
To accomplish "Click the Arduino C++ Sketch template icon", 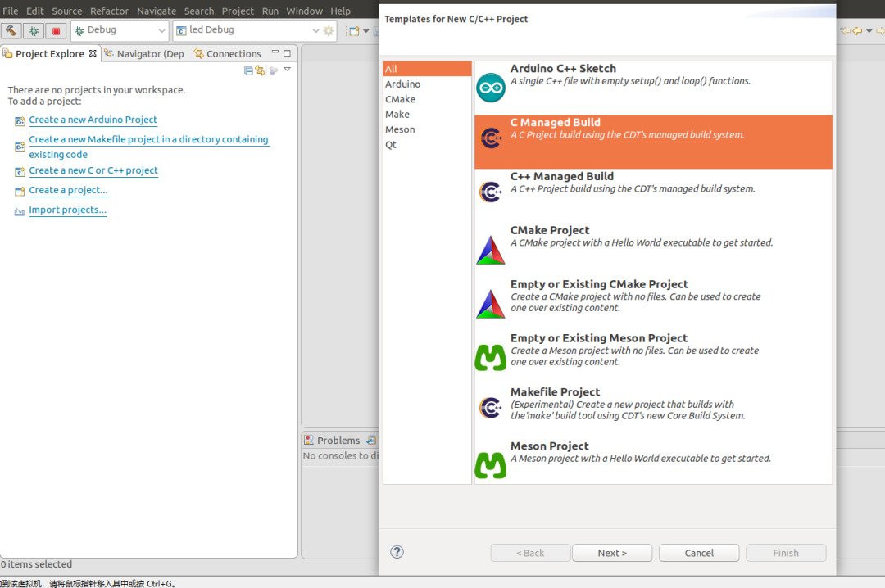I will [491, 88].
